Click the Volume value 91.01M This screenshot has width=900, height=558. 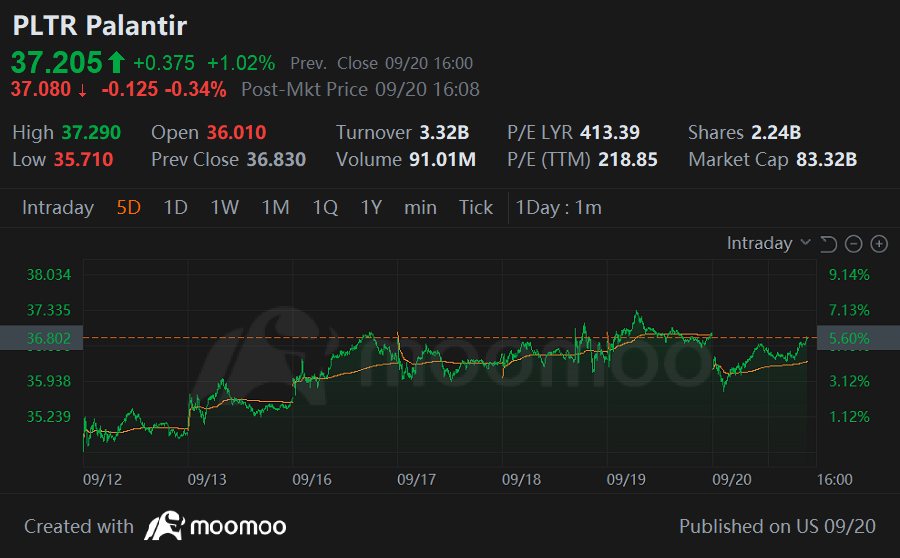pyautogui.click(x=442, y=160)
